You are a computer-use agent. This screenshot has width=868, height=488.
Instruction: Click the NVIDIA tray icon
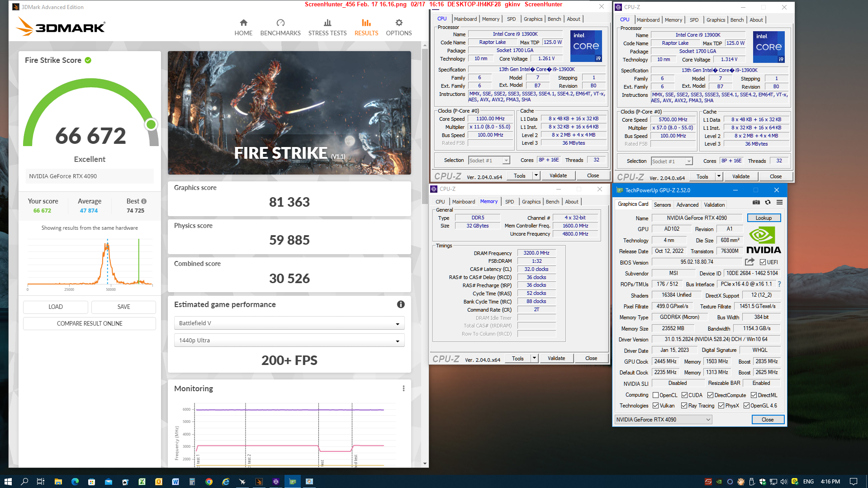click(719, 481)
